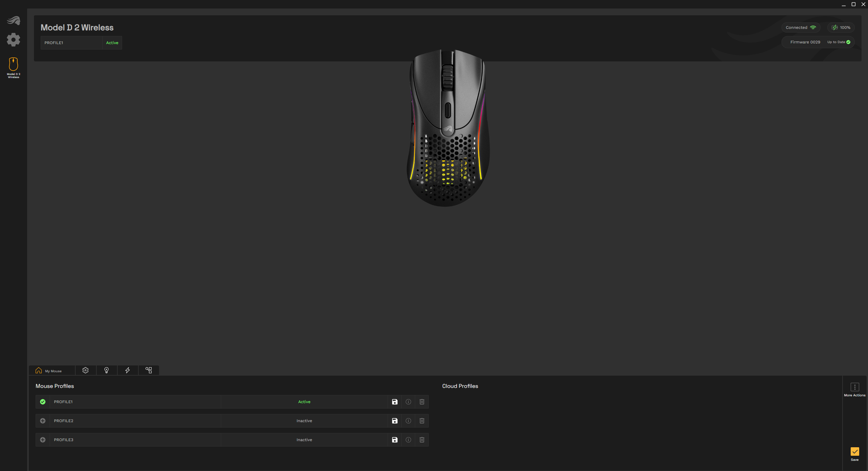Activate PROFILE2 with its plus icon

(43, 421)
